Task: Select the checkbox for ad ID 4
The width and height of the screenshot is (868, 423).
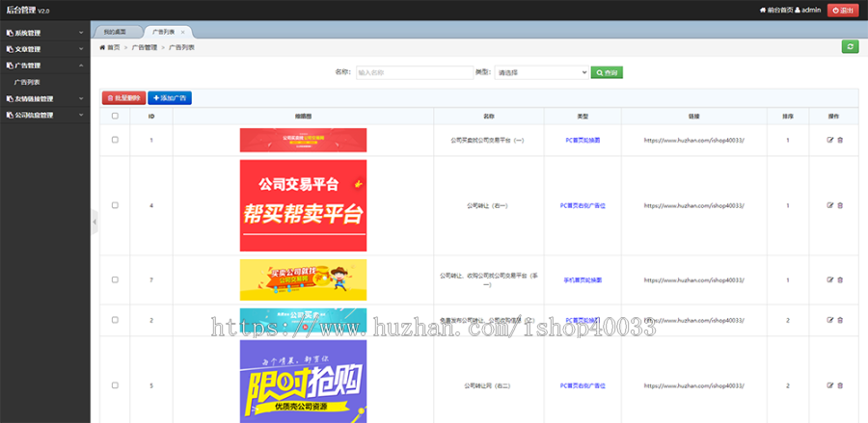Action: click(x=116, y=205)
